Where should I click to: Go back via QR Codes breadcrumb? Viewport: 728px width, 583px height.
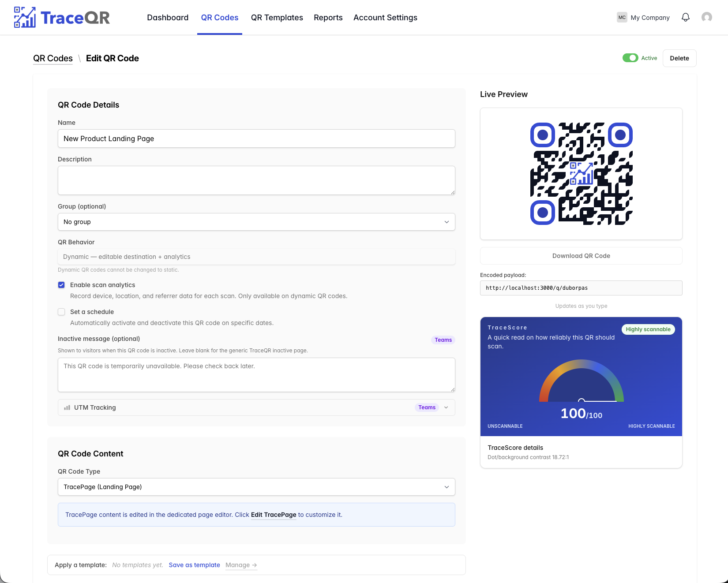click(53, 58)
